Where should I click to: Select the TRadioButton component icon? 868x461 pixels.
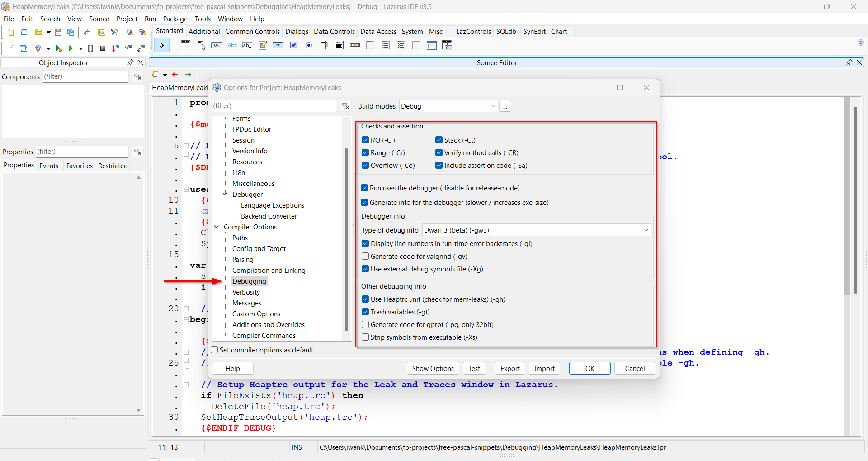coord(309,45)
